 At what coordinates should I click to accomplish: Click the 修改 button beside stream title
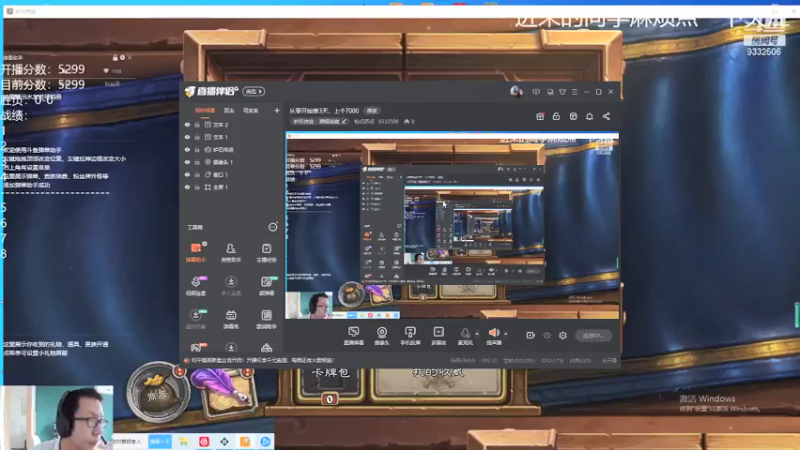[371, 111]
